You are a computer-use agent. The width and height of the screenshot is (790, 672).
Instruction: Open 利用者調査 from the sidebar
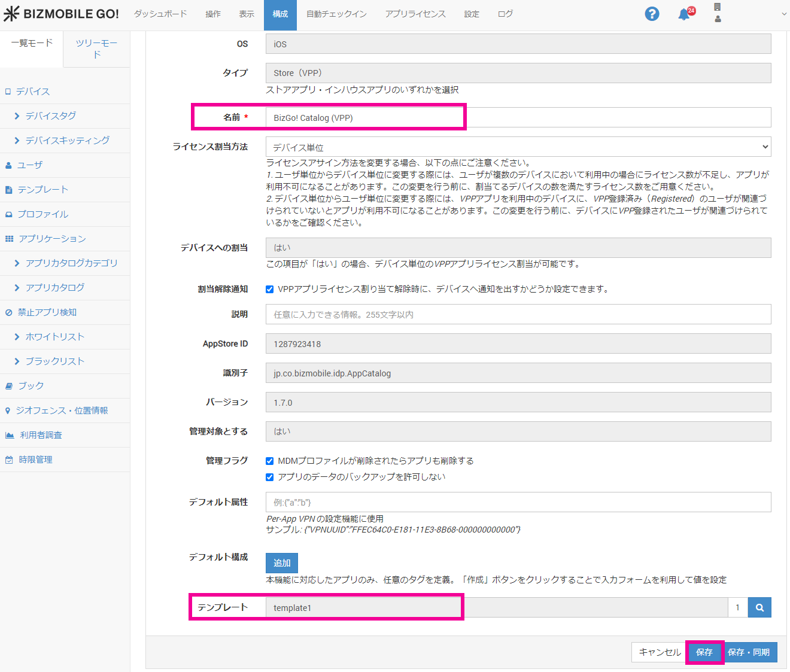(x=41, y=435)
